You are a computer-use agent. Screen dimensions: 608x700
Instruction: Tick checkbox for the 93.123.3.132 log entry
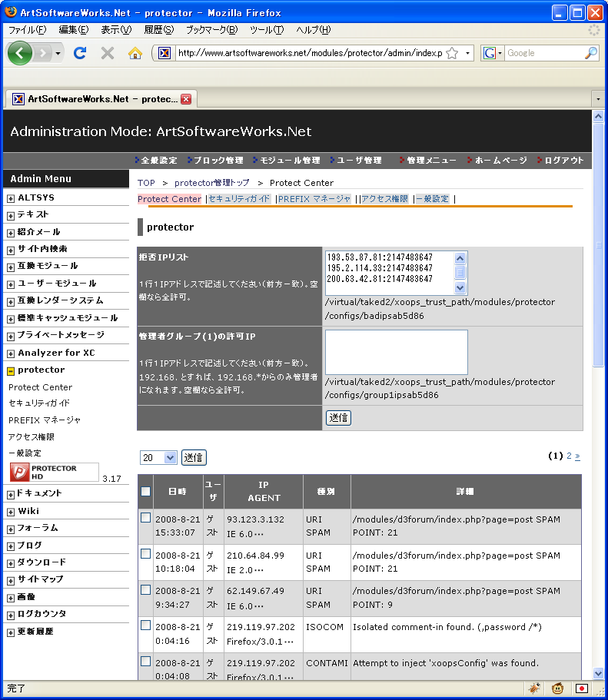coord(146,519)
